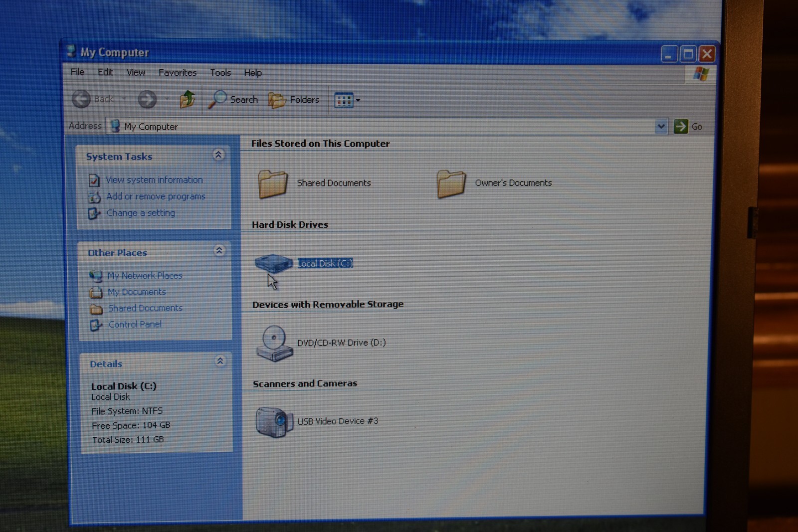This screenshot has height=532, width=798.
Task: Click the Change a setting icon
Action: [x=94, y=214]
